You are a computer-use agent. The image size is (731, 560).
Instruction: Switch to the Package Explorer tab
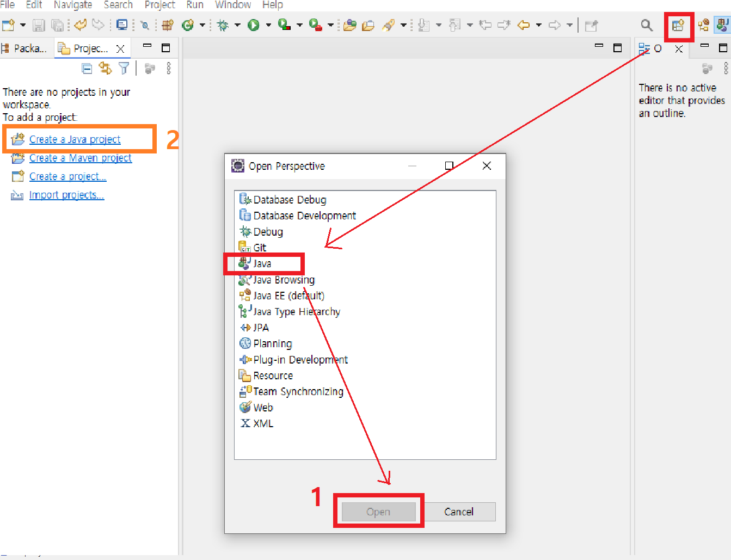25,48
